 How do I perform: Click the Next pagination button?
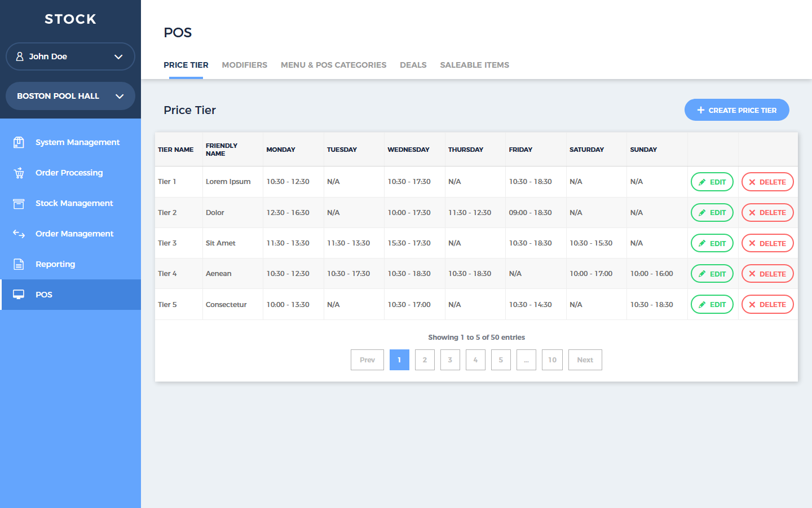[585, 360]
